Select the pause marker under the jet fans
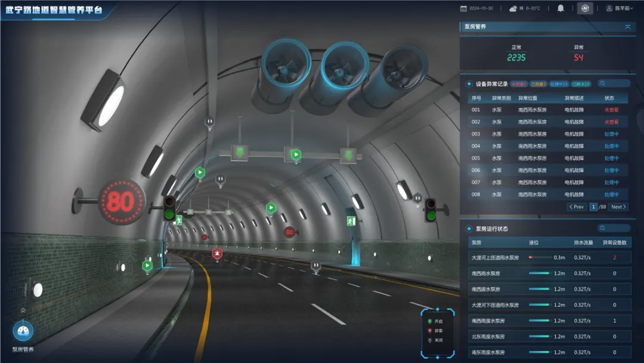The height and width of the screenshot is (363, 644). [x=209, y=122]
